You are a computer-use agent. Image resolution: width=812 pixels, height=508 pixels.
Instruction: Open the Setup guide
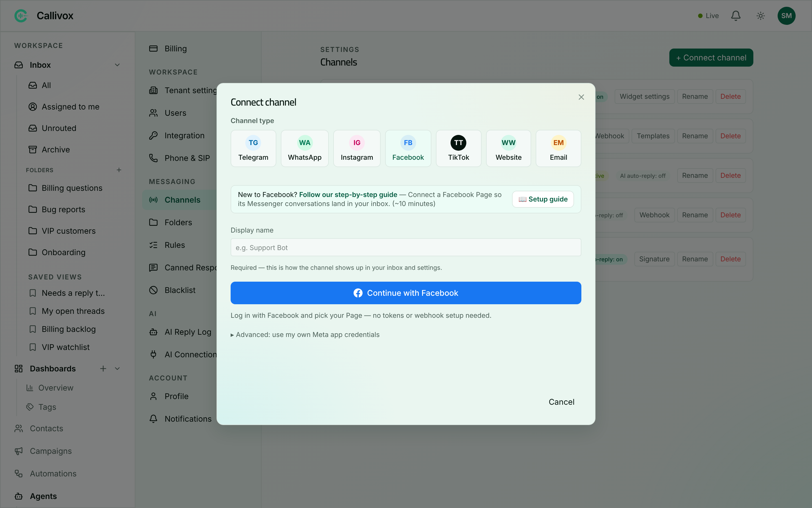point(543,199)
